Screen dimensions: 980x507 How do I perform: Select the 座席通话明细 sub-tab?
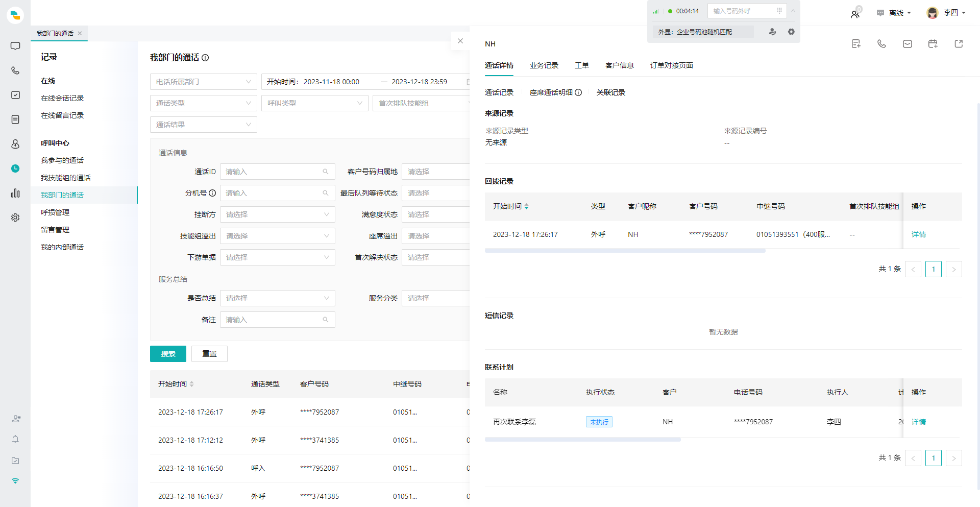551,92
